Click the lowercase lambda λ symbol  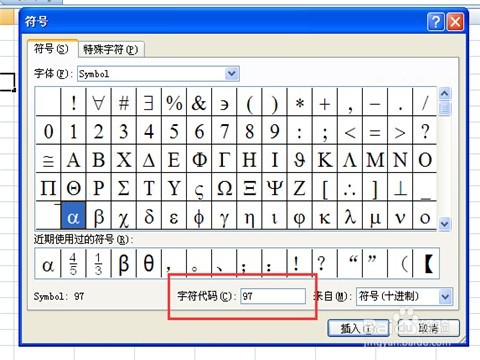350,215
